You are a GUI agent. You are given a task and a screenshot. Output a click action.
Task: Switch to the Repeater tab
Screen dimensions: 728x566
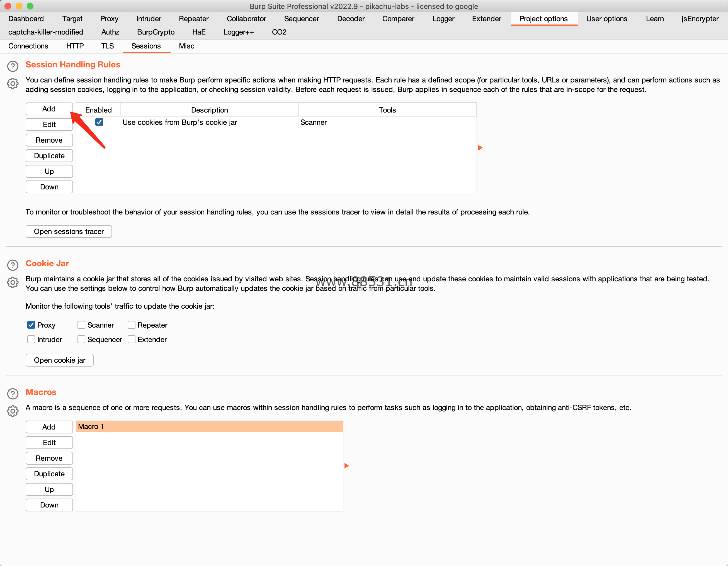point(194,19)
